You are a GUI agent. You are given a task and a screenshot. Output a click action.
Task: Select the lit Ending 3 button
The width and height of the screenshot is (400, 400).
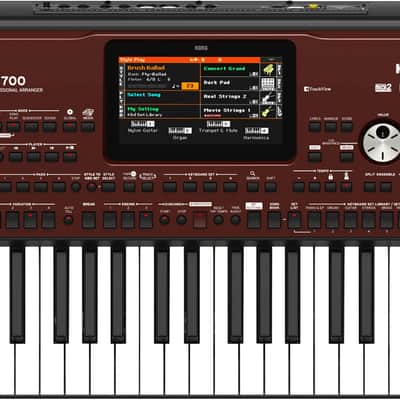coord(146,220)
